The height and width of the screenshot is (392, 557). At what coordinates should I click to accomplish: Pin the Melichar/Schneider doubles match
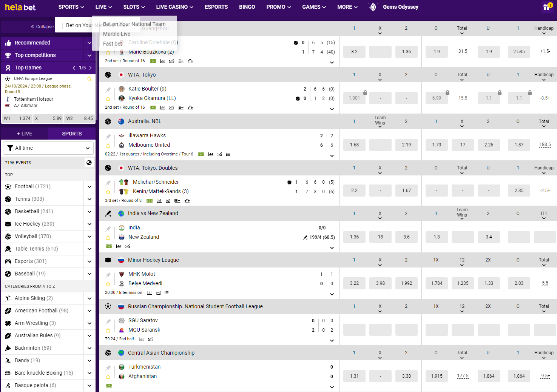(x=108, y=183)
